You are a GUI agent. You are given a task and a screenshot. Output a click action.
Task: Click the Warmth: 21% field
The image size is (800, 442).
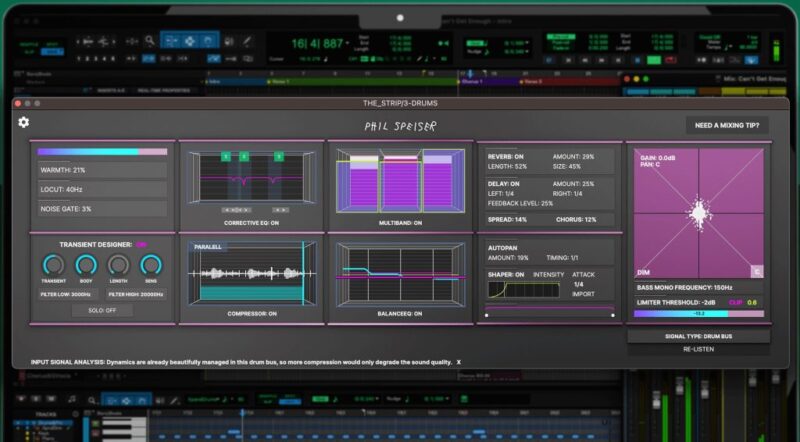102,170
